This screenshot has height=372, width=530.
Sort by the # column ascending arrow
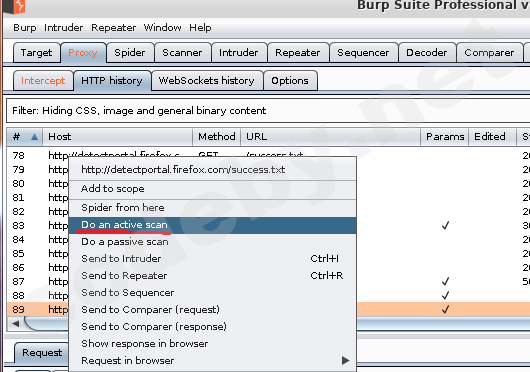click(34, 137)
